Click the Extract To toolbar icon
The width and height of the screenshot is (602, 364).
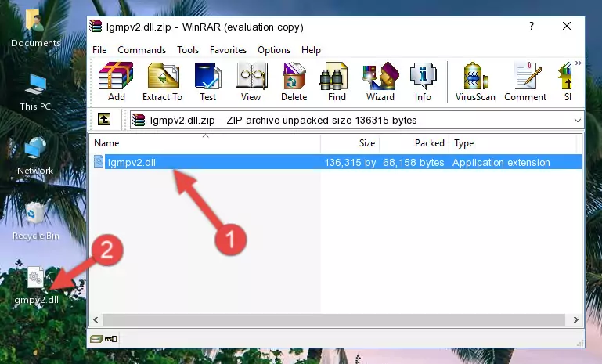(x=162, y=81)
